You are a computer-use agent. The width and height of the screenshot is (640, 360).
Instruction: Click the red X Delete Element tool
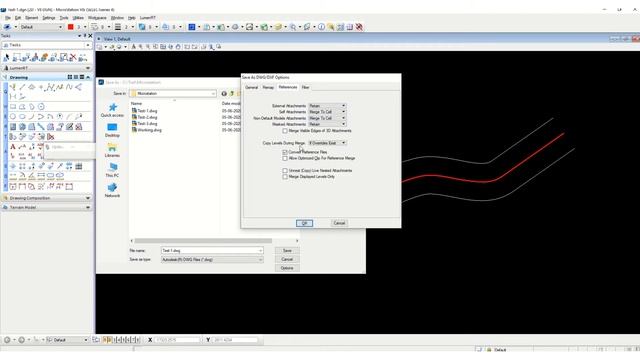[x=73, y=58]
